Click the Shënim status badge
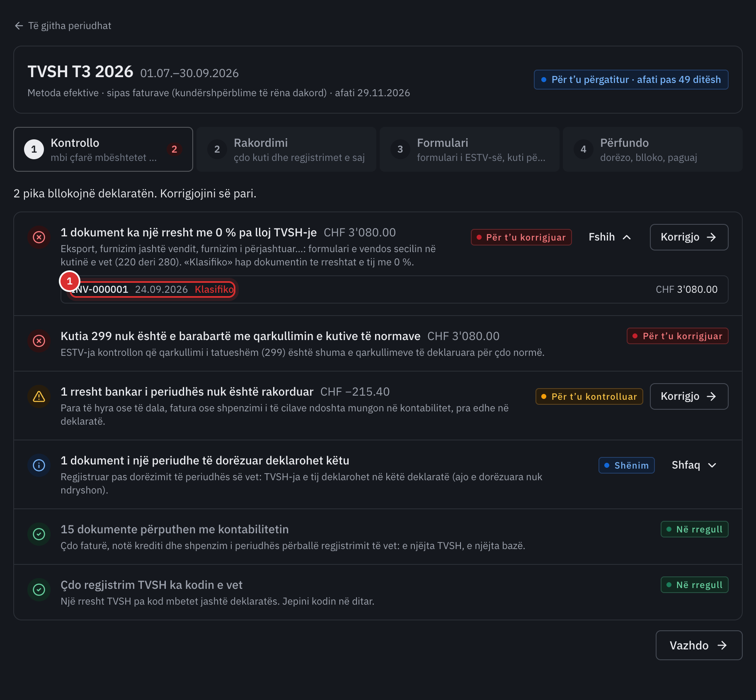 (627, 465)
